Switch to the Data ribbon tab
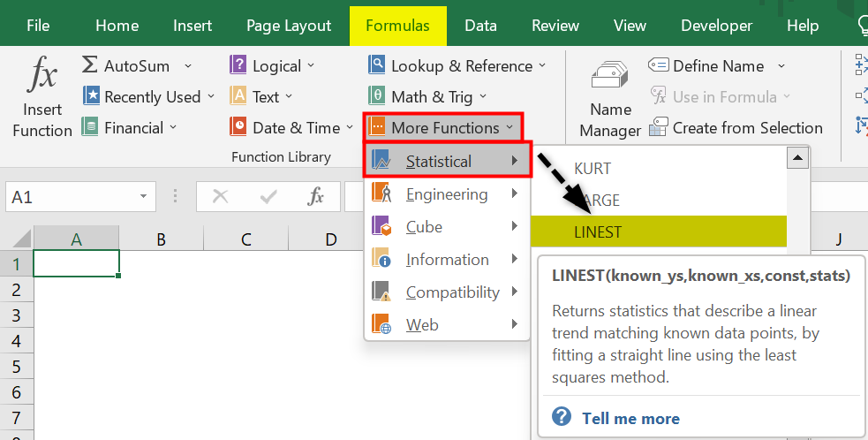868x440 pixels. (480, 26)
